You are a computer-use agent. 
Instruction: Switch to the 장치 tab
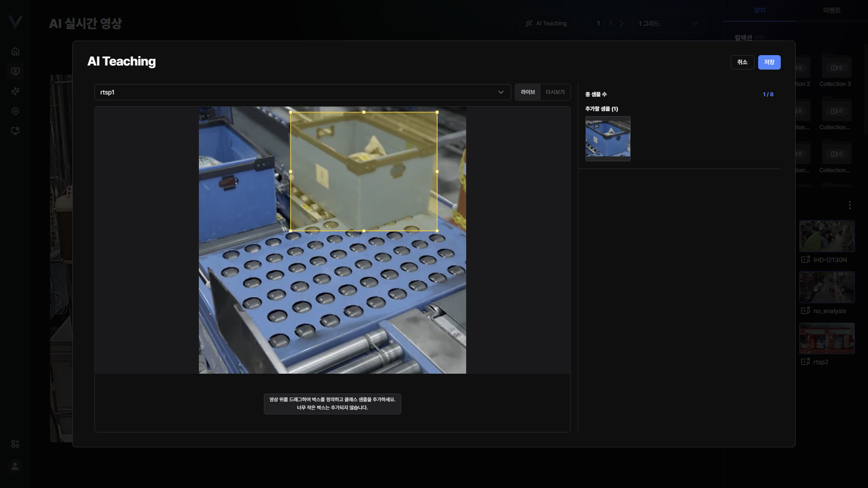pos(759,10)
